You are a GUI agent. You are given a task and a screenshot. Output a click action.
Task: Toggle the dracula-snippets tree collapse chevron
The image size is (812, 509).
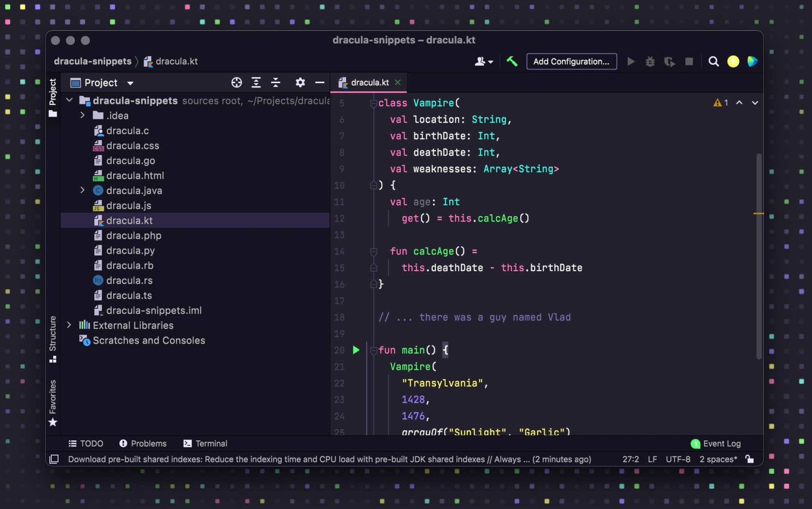(x=69, y=100)
